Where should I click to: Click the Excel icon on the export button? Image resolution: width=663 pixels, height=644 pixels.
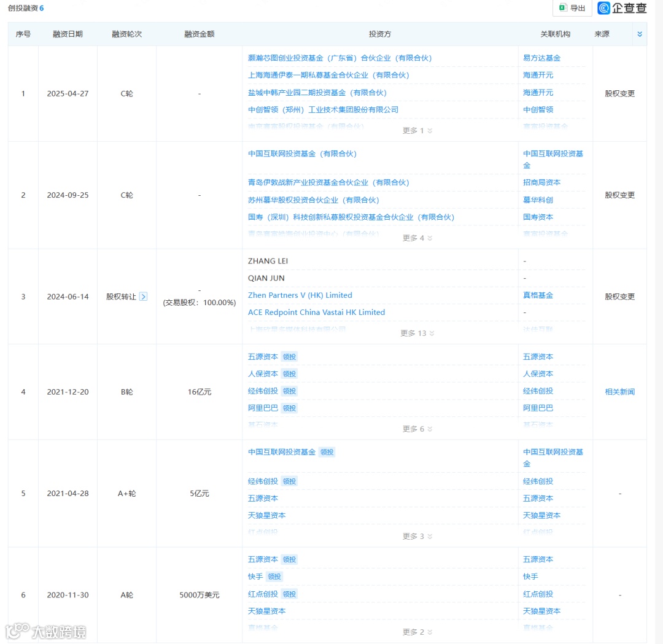(563, 7)
